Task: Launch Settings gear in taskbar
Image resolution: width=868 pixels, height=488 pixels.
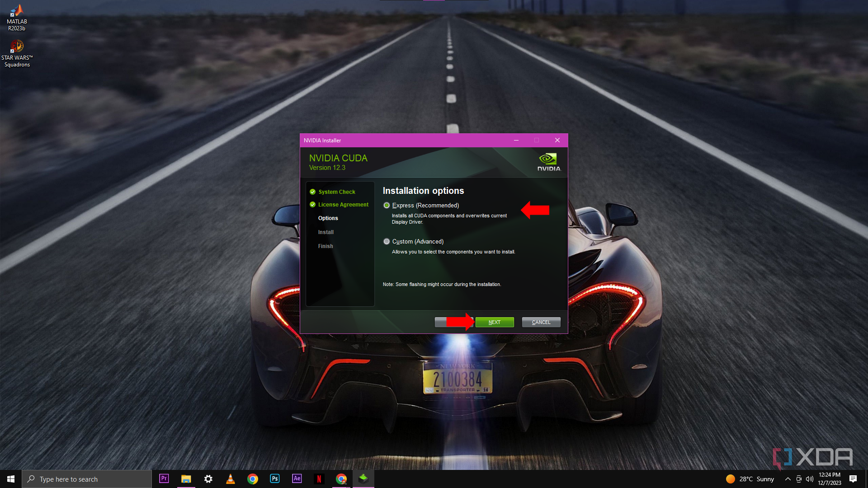Action: point(208,479)
